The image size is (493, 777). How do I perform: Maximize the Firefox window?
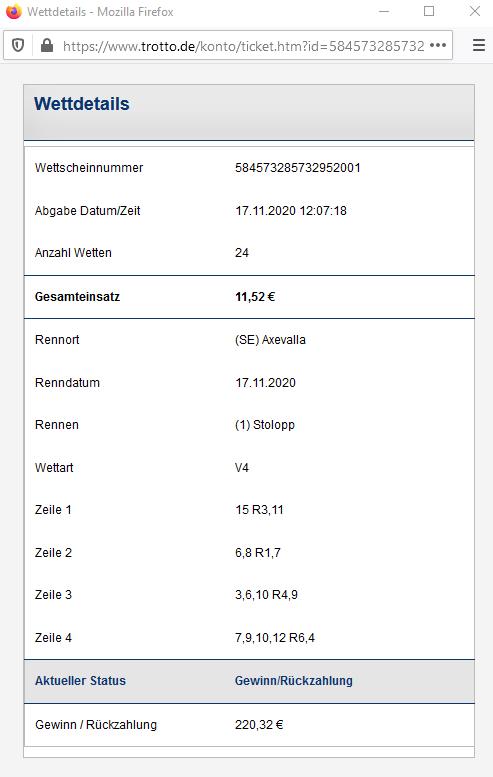coord(429,11)
